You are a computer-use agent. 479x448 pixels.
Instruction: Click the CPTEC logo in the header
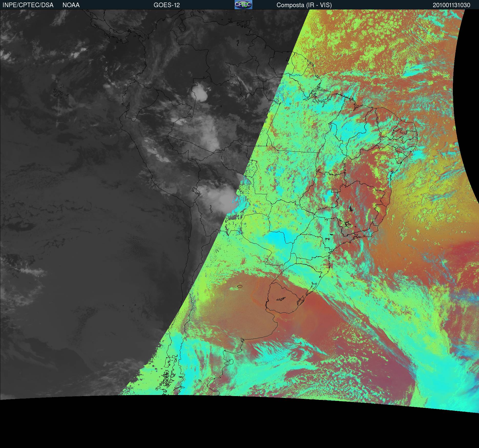pyautogui.click(x=243, y=5)
